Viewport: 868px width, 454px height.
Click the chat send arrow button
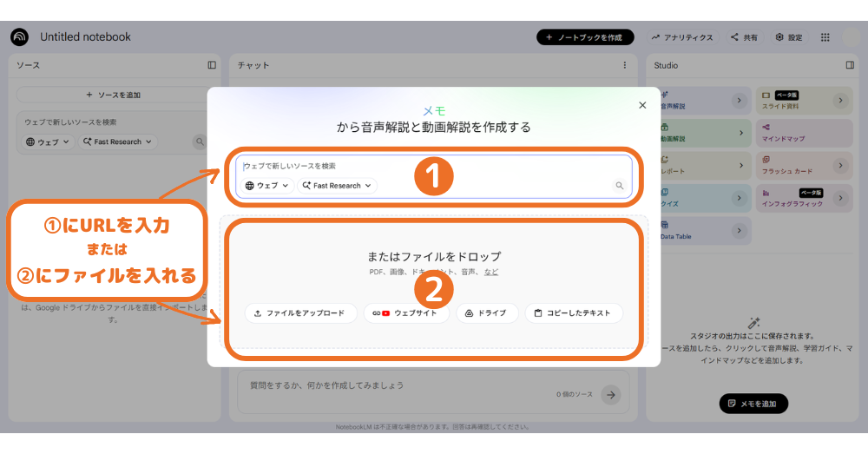[610, 395]
